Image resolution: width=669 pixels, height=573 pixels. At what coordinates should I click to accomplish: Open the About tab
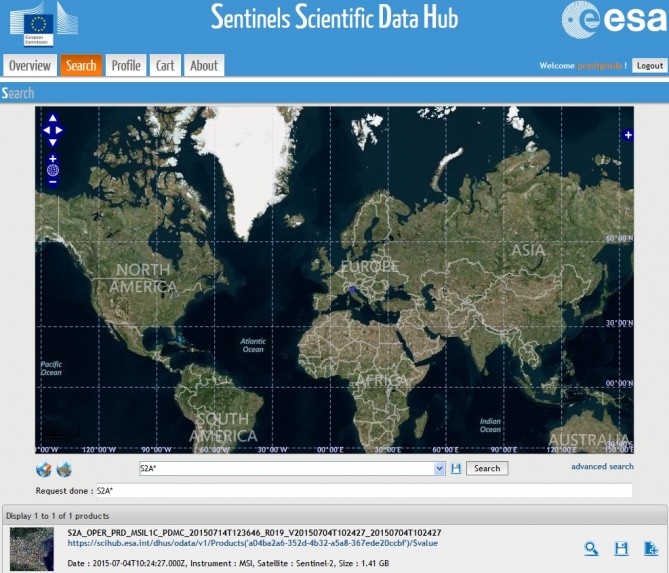coord(204,65)
